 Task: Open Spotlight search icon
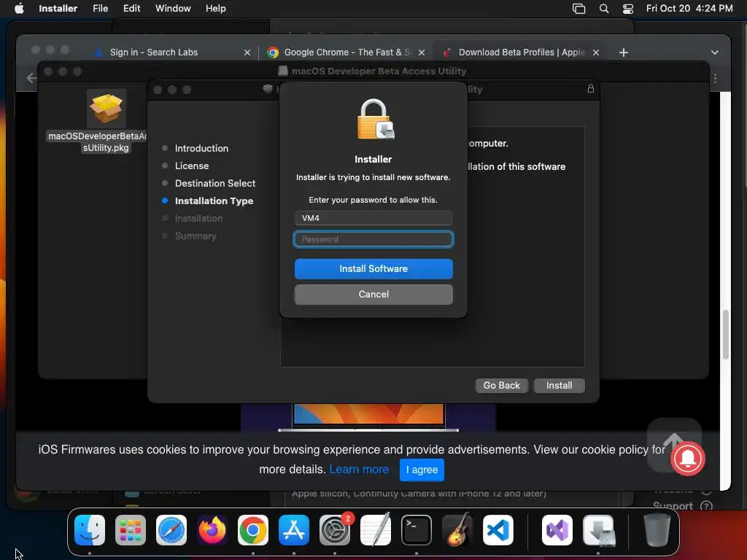click(603, 9)
